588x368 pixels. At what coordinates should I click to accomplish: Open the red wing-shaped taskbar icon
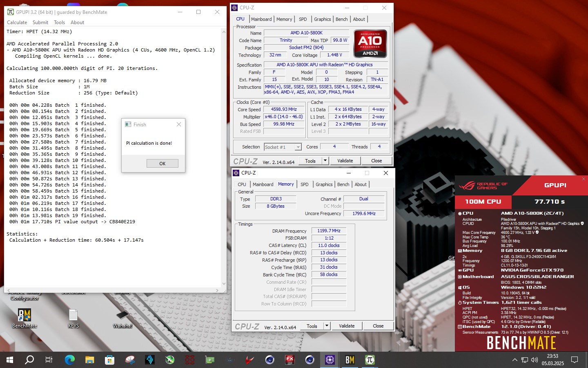coord(250,360)
